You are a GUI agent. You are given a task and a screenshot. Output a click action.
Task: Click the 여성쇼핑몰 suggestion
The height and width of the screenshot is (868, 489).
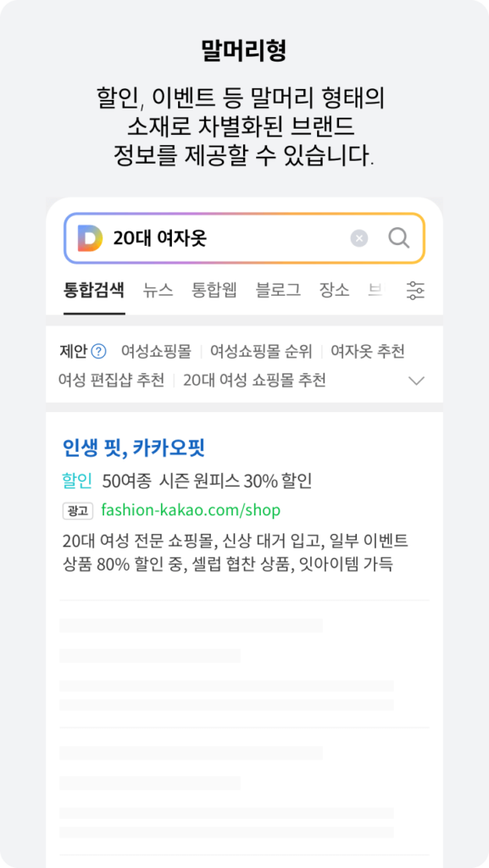(156, 351)
